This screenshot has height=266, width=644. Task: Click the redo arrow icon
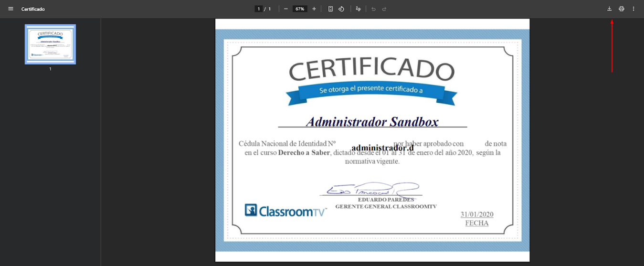click(x=384, y=9)
